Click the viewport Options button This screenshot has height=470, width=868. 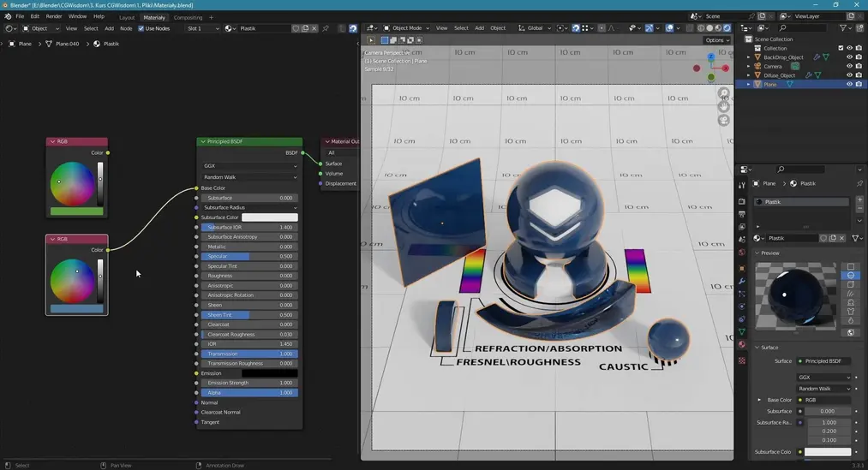click(716, 40)
